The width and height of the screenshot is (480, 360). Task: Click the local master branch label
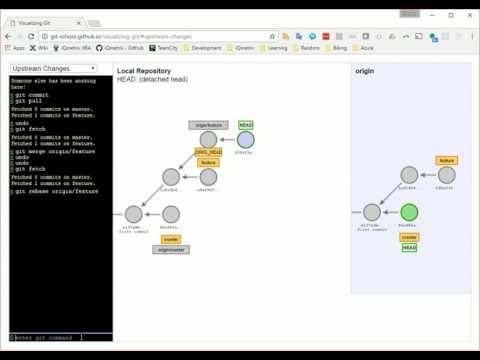(171, 239)
